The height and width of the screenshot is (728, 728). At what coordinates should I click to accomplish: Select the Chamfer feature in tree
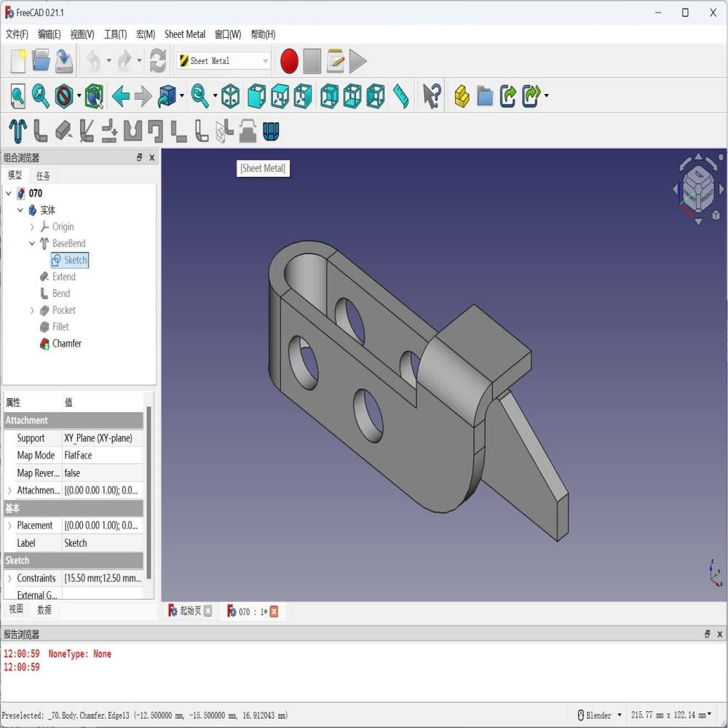click(66, 344)
